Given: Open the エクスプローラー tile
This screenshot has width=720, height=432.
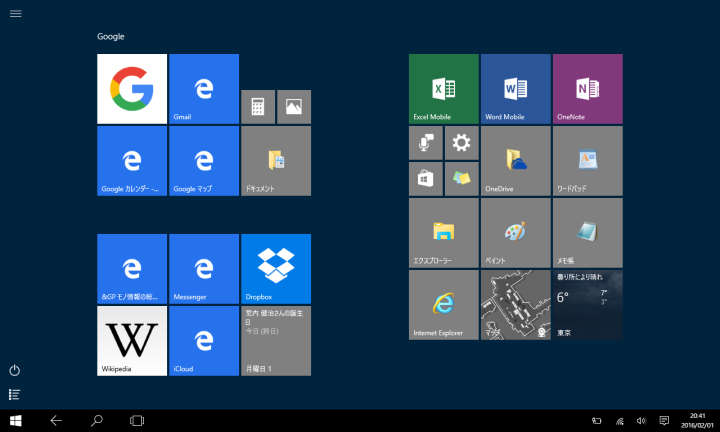Looking at the screenshot, I should pyautogui.click(x=444, y=233).
